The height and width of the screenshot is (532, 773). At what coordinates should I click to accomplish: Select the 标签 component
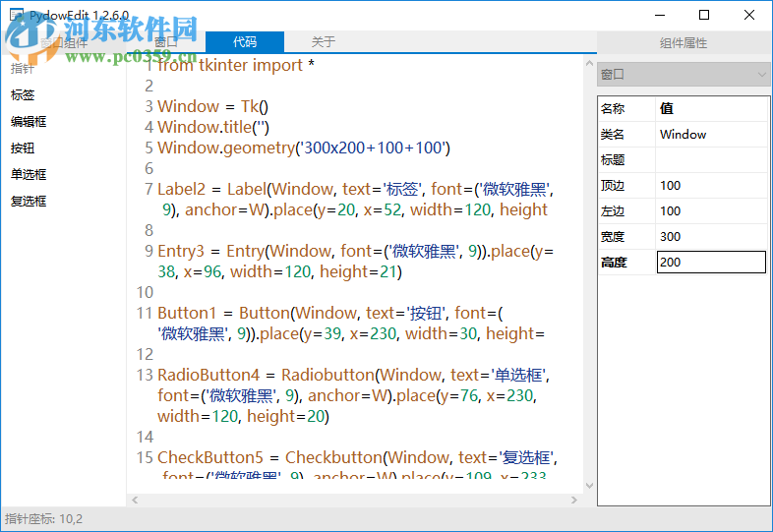tap(23, 95)
